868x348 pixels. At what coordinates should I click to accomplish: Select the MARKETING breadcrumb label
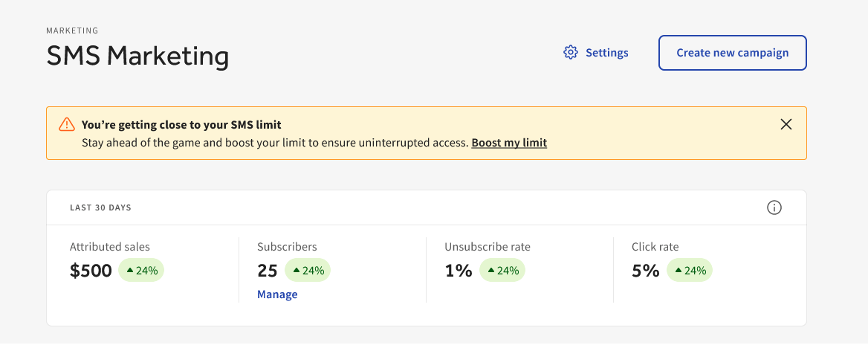72,30
